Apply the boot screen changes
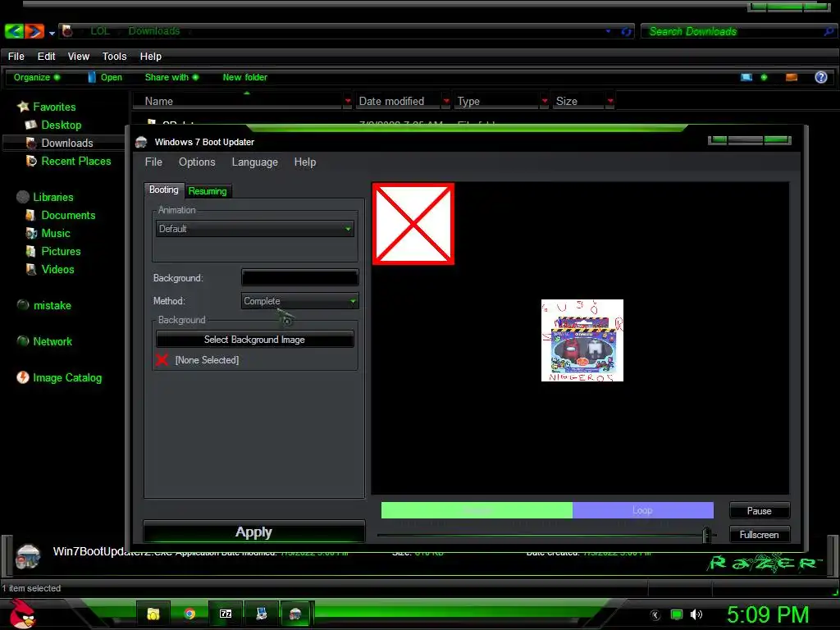 254,532
